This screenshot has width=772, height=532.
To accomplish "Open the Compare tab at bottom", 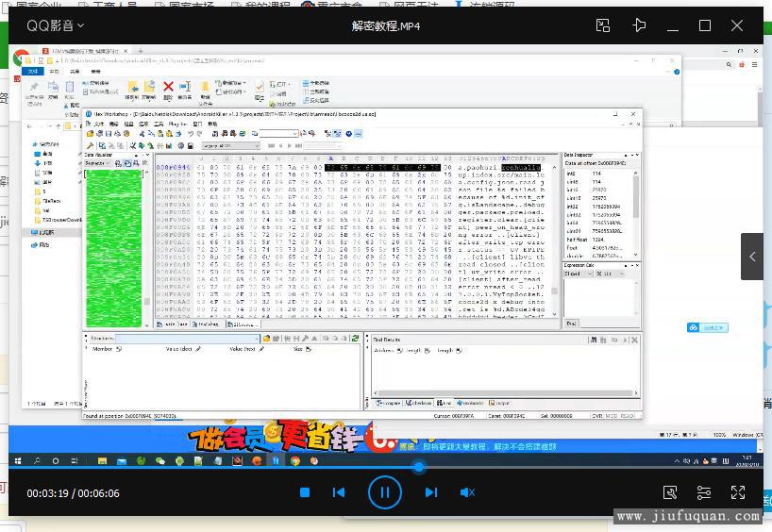I will [388, 403].
